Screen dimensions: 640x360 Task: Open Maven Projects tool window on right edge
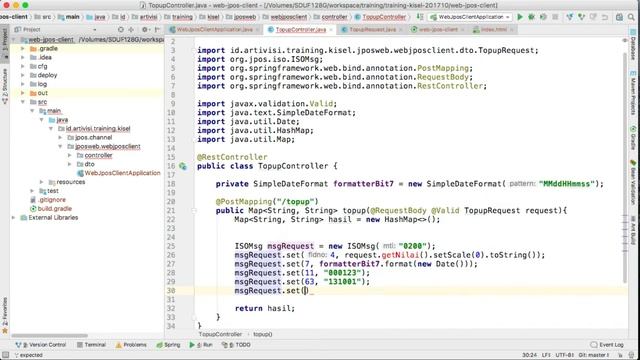pos(633,92)
